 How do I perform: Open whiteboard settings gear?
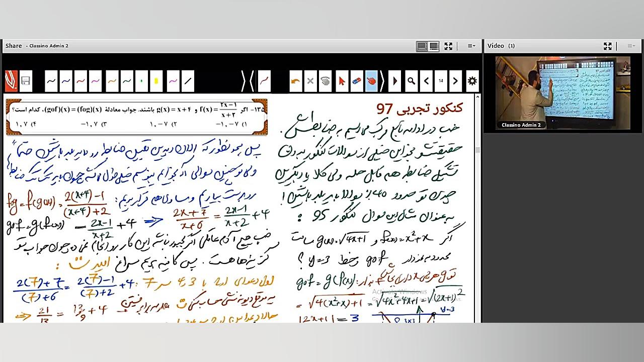(472, 81)
